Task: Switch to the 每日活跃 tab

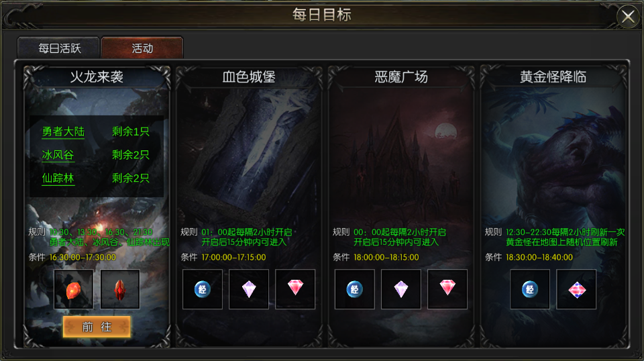Action: (x=58, y=48)
